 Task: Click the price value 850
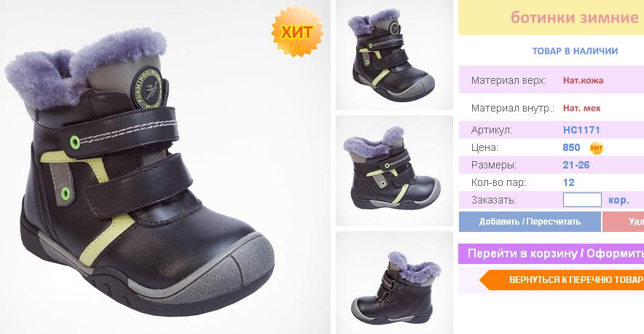click(571, 147)
